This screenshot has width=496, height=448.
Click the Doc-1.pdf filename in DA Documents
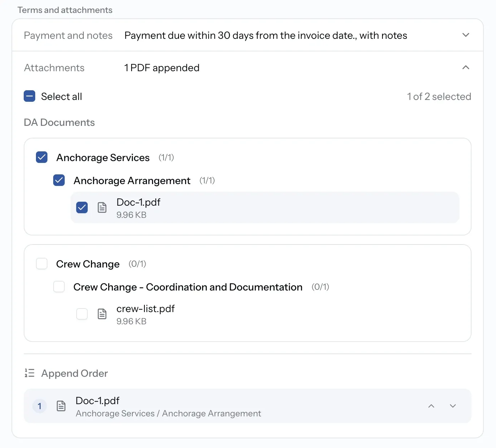coord(138,202)
